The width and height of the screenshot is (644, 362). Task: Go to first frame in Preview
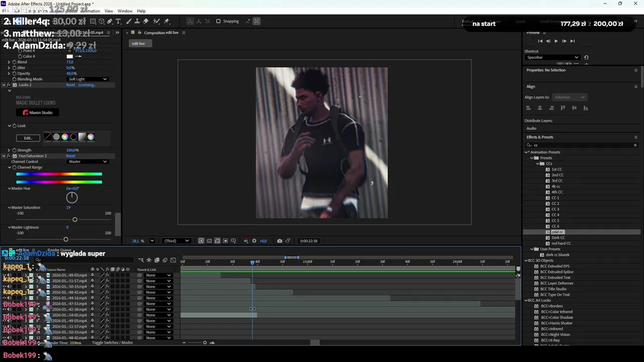tap(540, 41)
